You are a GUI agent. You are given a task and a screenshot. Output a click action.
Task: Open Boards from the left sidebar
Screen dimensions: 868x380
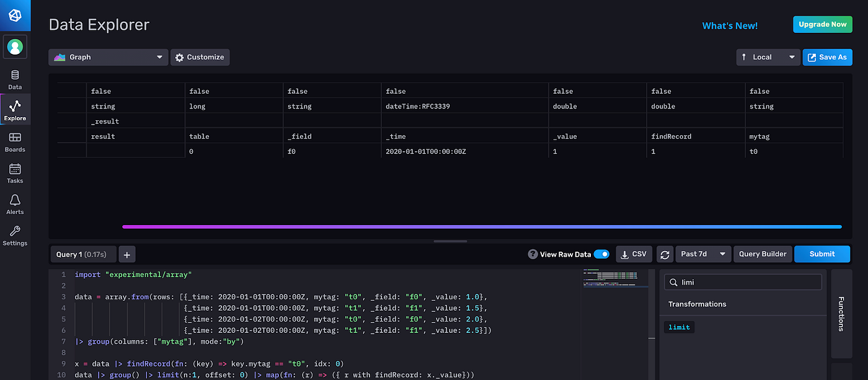[x=14, y=141]
